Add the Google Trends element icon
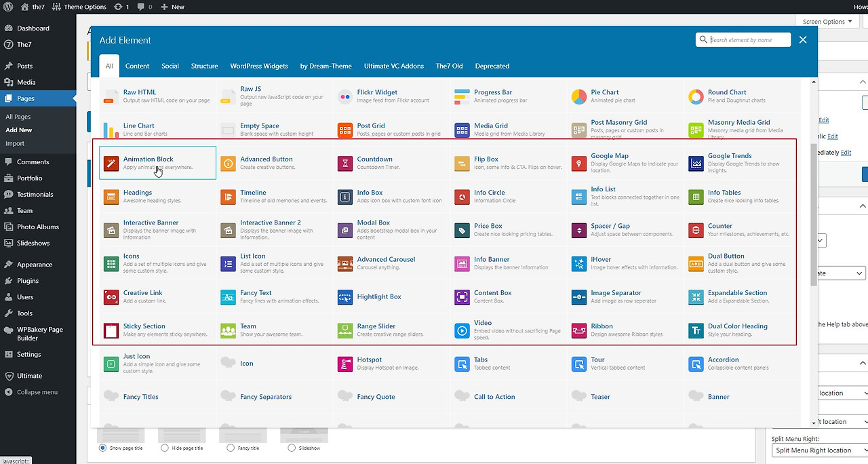868x464 pixels. [x=696, y=163]
